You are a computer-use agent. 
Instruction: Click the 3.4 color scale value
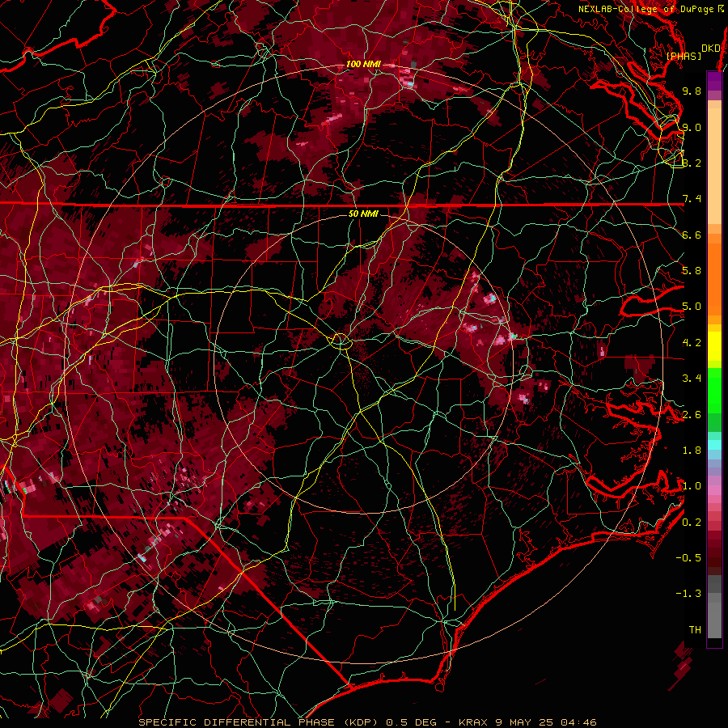click(x=692, y=379)
